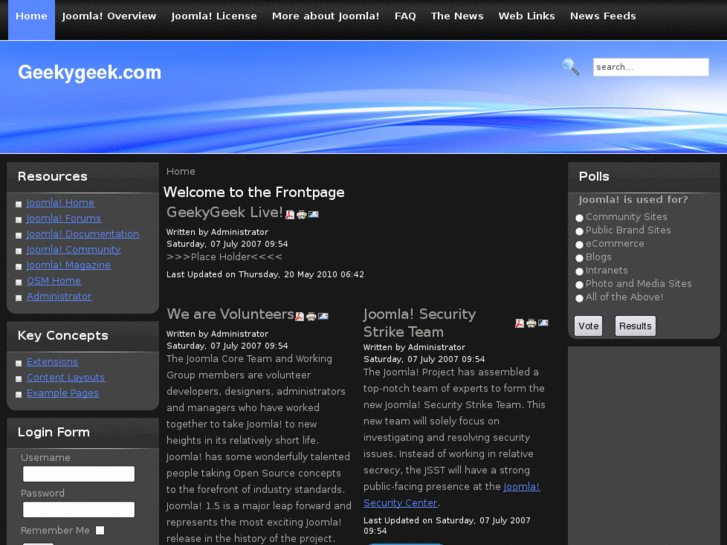Click the search input field
This screenshot has height=545, width=727.
point(650,67)
